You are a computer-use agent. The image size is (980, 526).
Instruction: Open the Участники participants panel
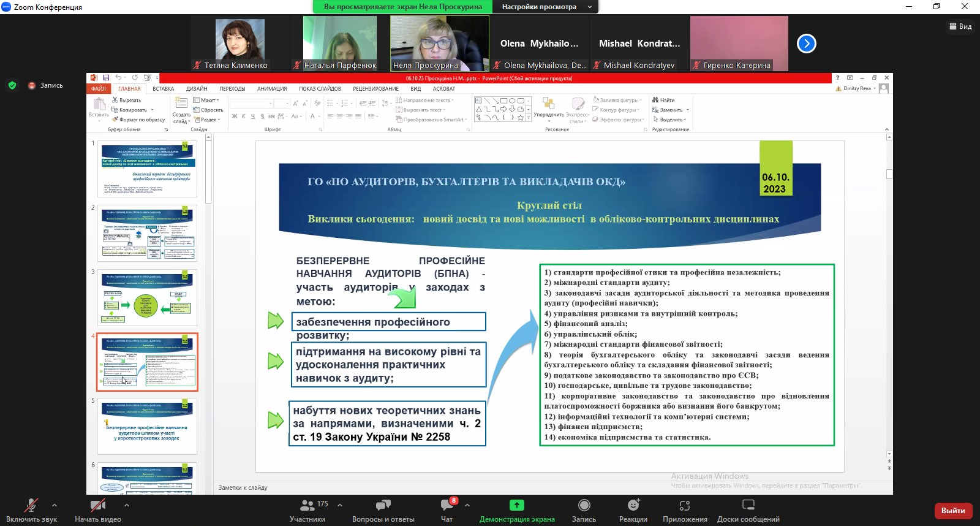307,510
